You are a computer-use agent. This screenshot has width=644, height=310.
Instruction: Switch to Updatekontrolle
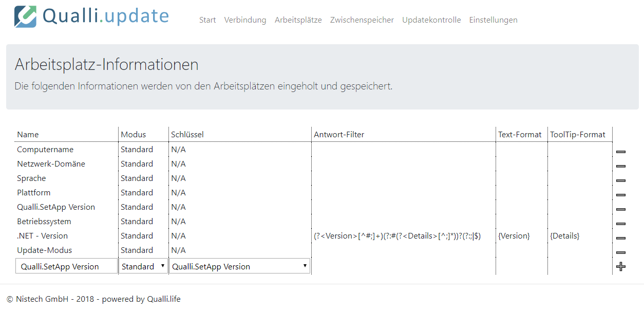[x=431, y=20]
